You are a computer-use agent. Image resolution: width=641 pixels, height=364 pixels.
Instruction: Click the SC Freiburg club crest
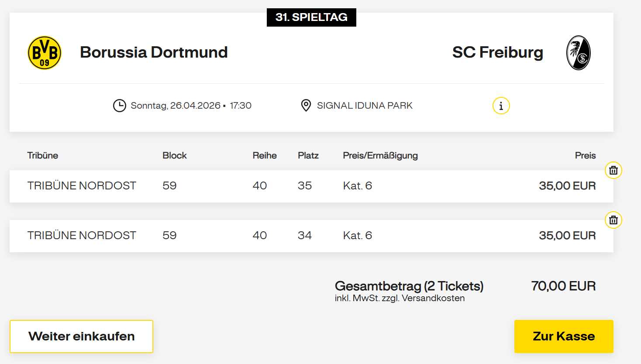579,53
